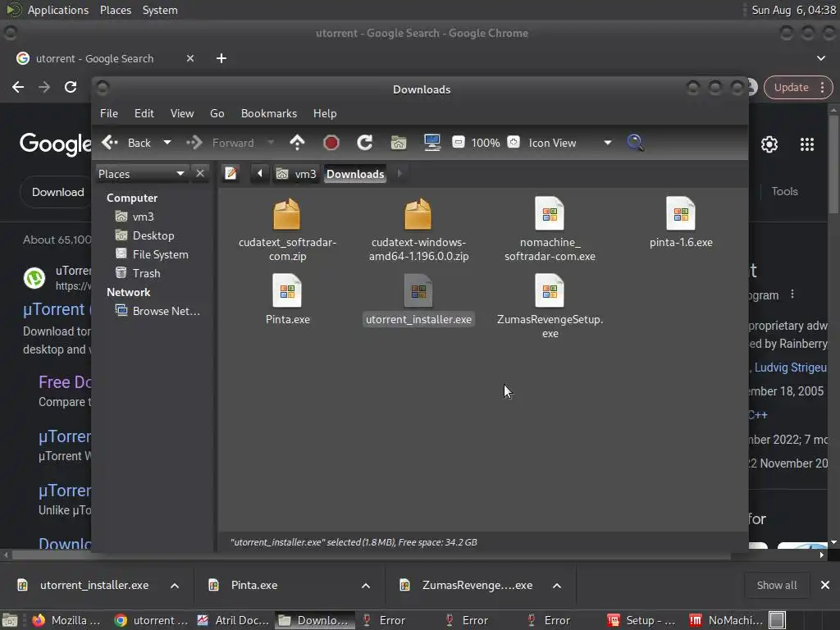Open Google settings gear icon
This screenshot has height=630, width=840.
(769, 144)
